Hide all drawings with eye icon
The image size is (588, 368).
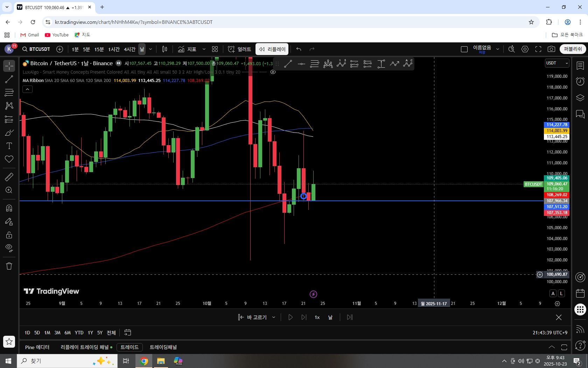pyautogui.click(x=9, y=248)
